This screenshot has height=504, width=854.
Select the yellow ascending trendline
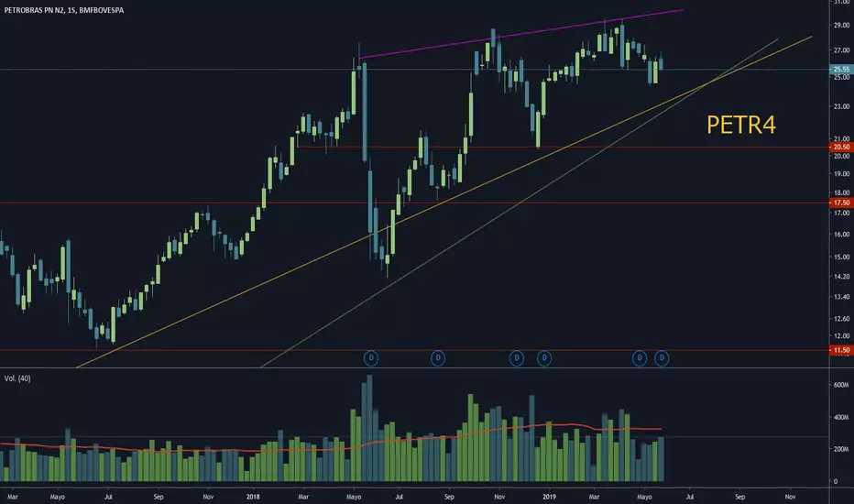pos(443,202)
